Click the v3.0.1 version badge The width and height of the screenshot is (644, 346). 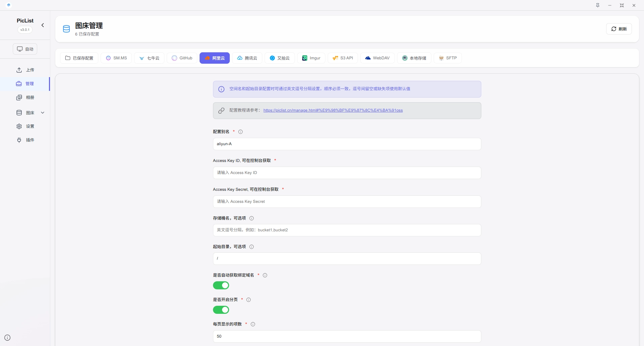pyautogui.click(x=25, y=30)
